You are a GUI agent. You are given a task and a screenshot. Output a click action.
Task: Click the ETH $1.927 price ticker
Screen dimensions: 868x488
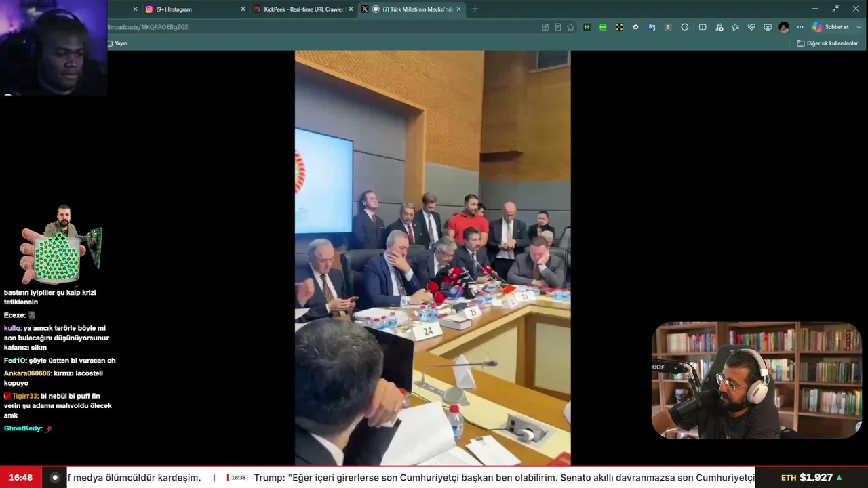(812, 477)
